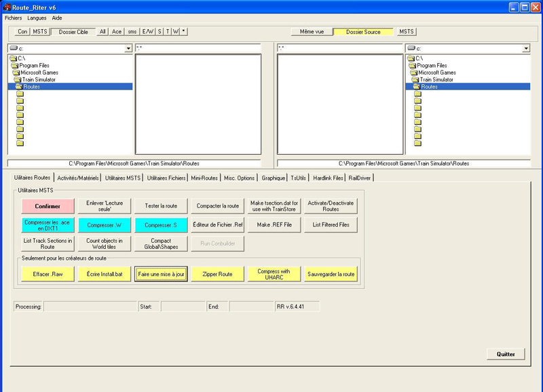Image resolution: width=543 pixels, height=392 pixels.
Task: Click Enlever 'Lecture seule' button
Action: point(105,206)
